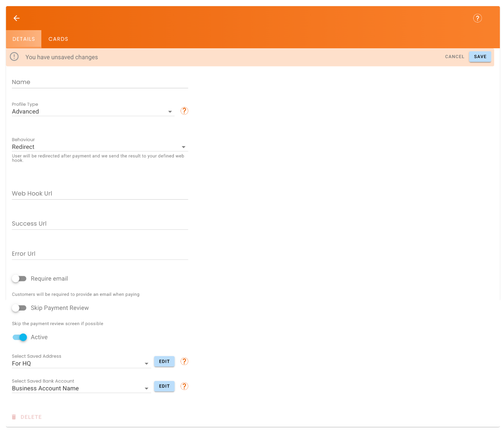Edit the saved address For HQ
This screenshot has height=437, width=504.
[164, 361]
